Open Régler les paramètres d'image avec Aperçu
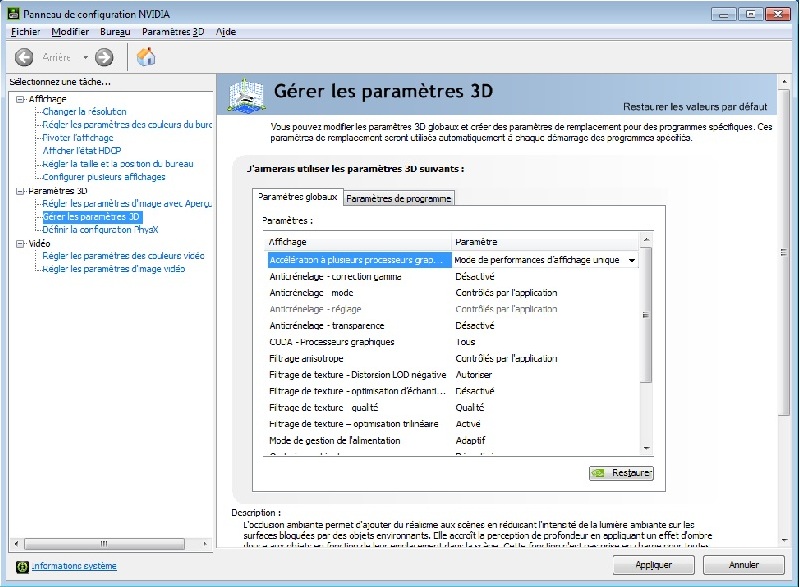800x587 pixels. click(x=127, y=203)
